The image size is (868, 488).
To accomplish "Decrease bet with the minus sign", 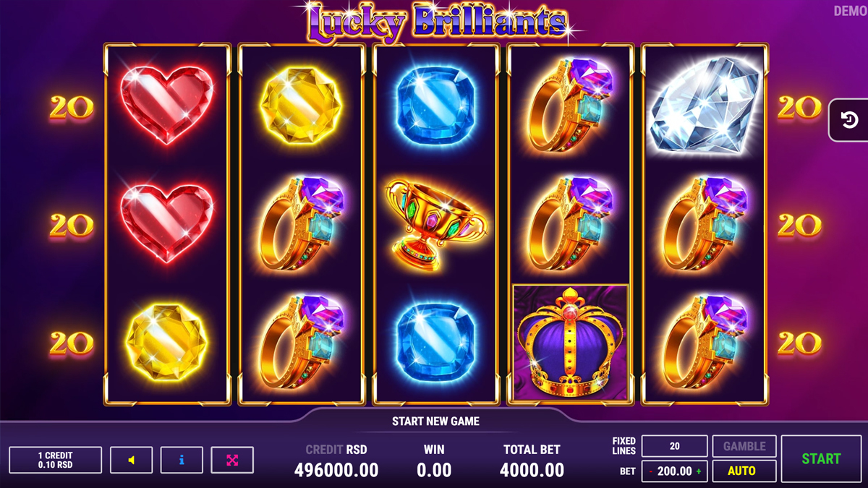I will coord(650,471).
